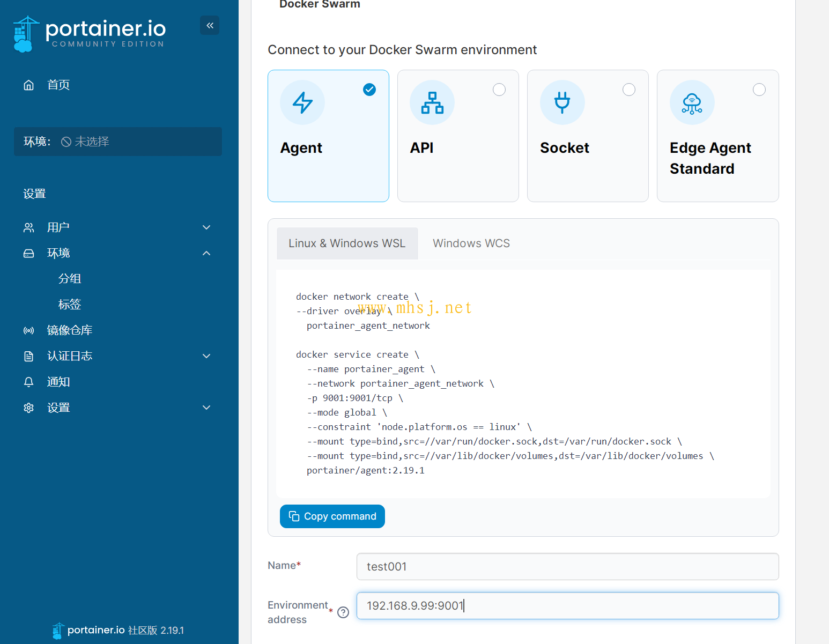Click the API card title
Screen dimensions: 829x644
(422, 148)
